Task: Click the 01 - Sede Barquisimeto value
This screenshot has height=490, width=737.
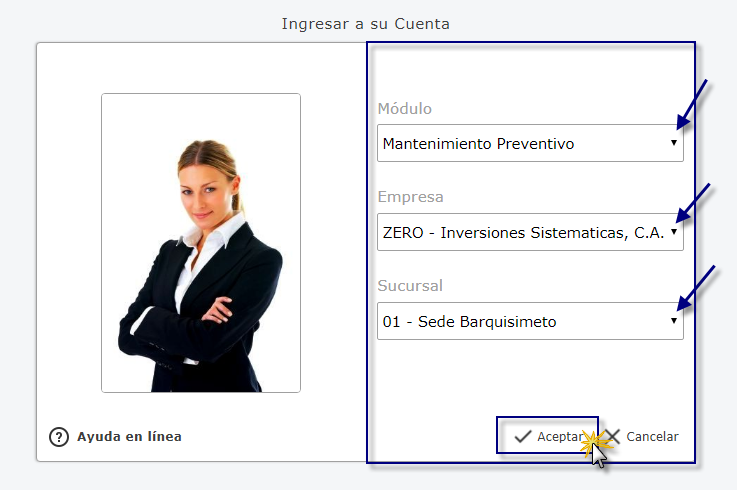Action: pos(470,322)
